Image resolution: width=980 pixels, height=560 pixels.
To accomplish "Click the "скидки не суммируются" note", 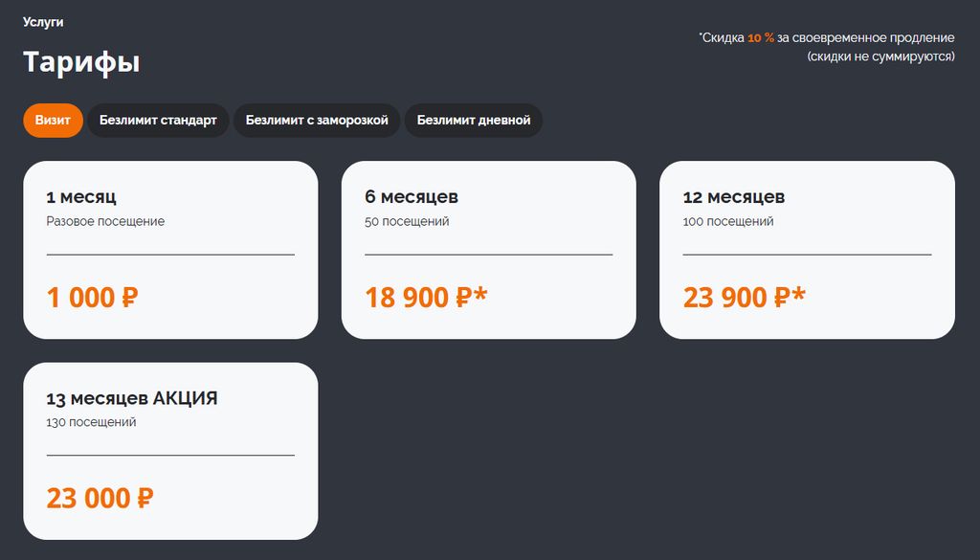I will click(x=880, y=56).
